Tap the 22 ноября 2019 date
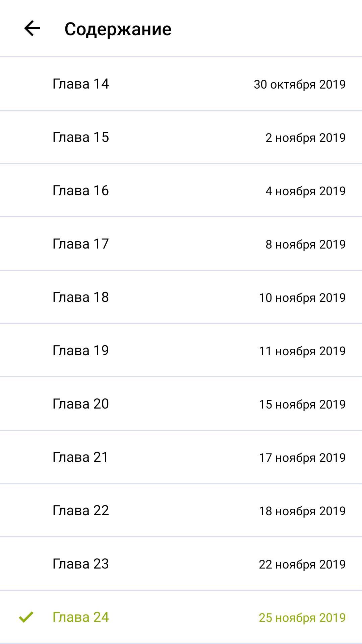362x644 pixels. (x=302, y=565)
